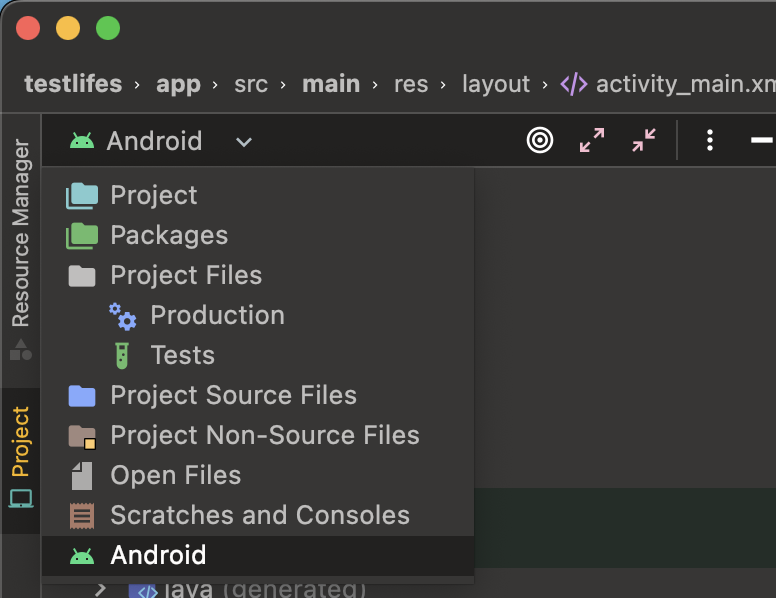
Task: Select the Tests scope entry
Action: pos(257,355)
